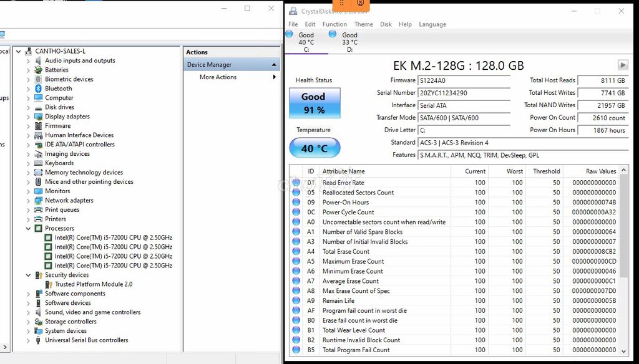Click the status orb of Read Error Rate row
The width and height of the screenshot is (639, 364).
pyautogui.click(x=296, y=183)
